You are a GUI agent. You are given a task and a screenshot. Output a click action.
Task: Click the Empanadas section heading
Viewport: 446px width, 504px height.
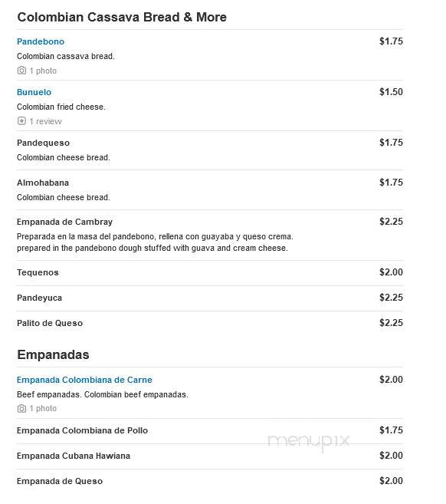(x=54, y=355)
